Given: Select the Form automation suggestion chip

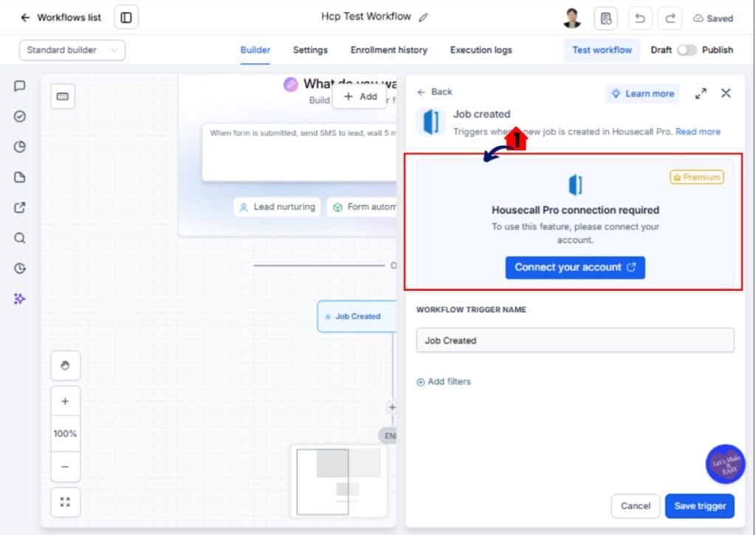Looking at the screenshot, I should pos(362,207).
